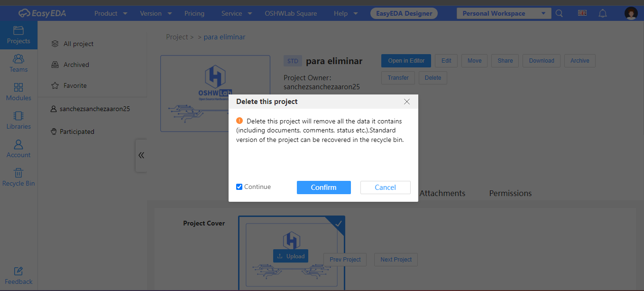
Task: Click the Upload cover button
Action: click(x=291, y=256)
